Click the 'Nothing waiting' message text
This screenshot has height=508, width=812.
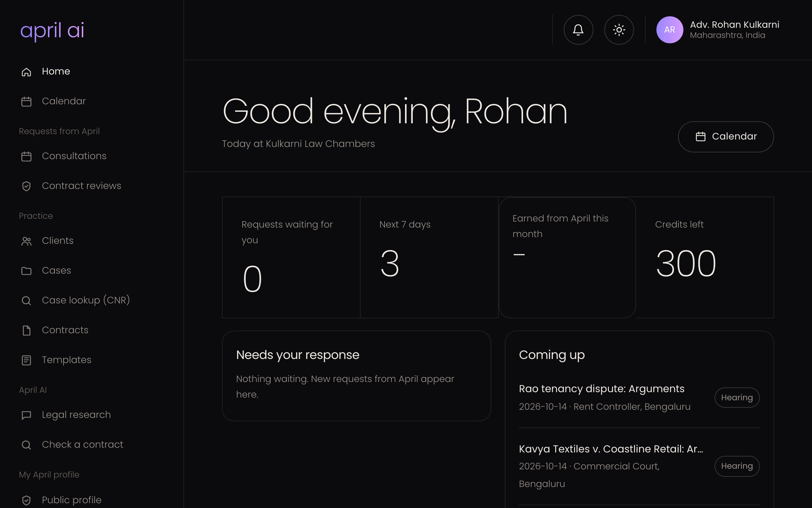(x=345, y=386)
